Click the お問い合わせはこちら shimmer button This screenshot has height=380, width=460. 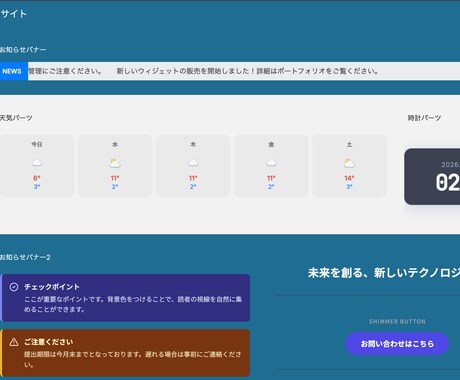(x=397, y=344)
